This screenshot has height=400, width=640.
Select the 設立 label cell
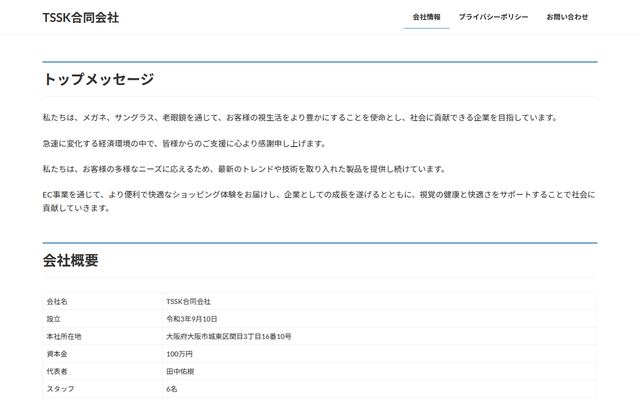(102, 319)
